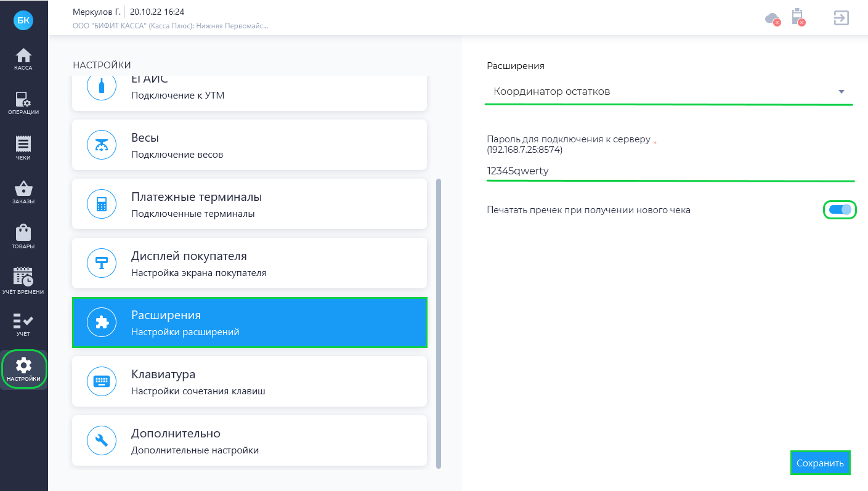The image size is (868, 491).
Task: Click the customer display icon
Action: (102, 263)
